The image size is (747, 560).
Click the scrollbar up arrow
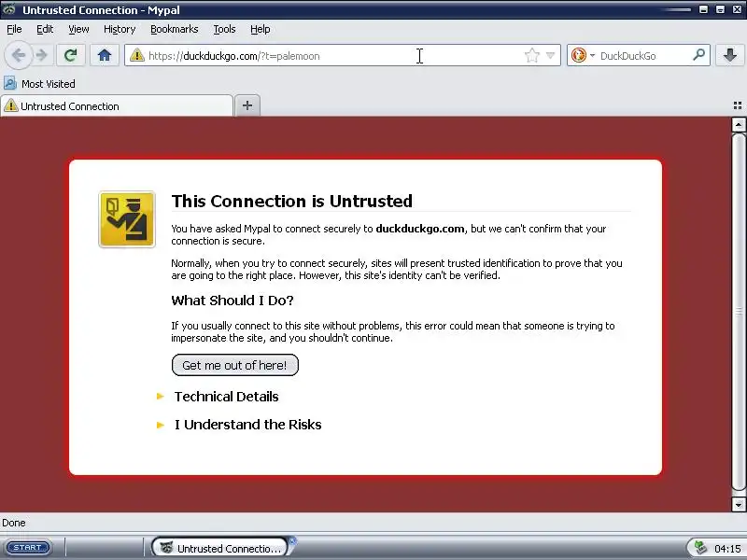coord(739,125)
